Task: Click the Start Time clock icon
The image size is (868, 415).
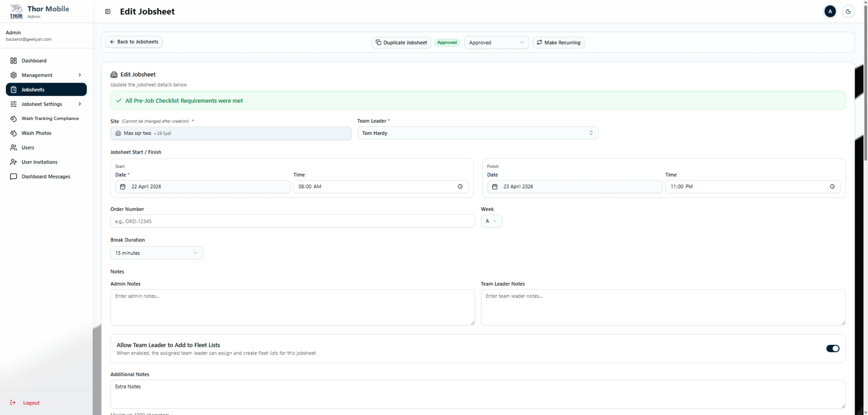Action: coord(460,187)
